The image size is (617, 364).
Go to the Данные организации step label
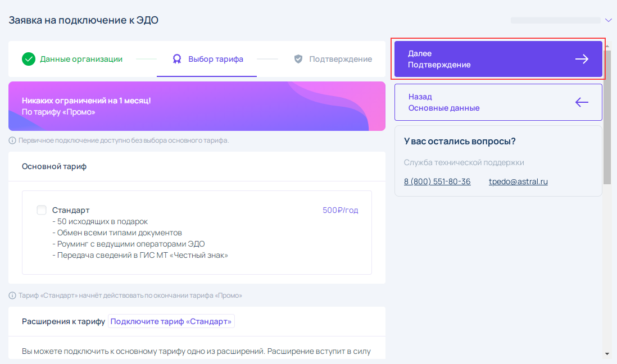[81, 59]
